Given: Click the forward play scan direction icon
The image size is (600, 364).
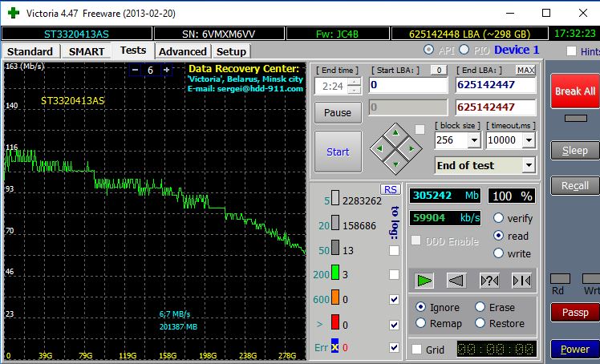Looking at the screenshot, I should [424, 280].
